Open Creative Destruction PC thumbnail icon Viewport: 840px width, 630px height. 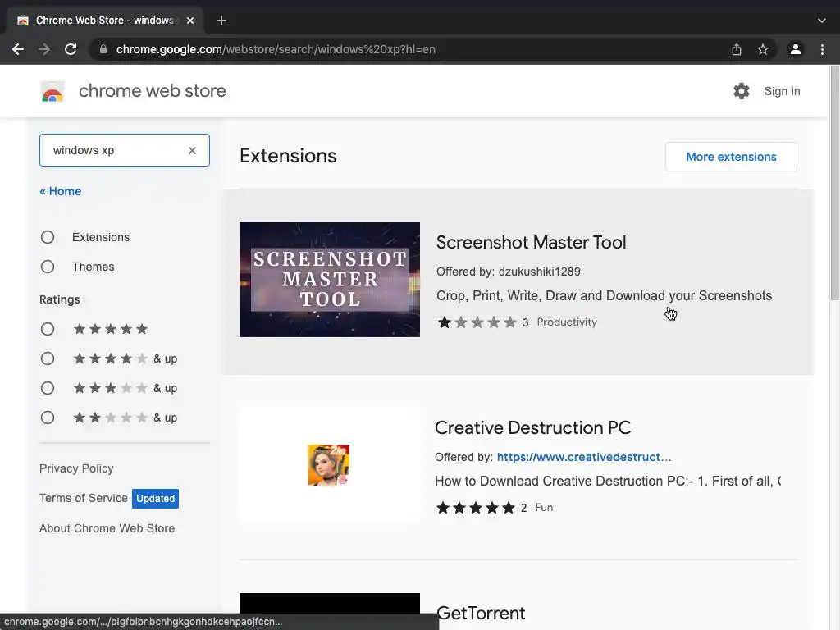(329, 465)
